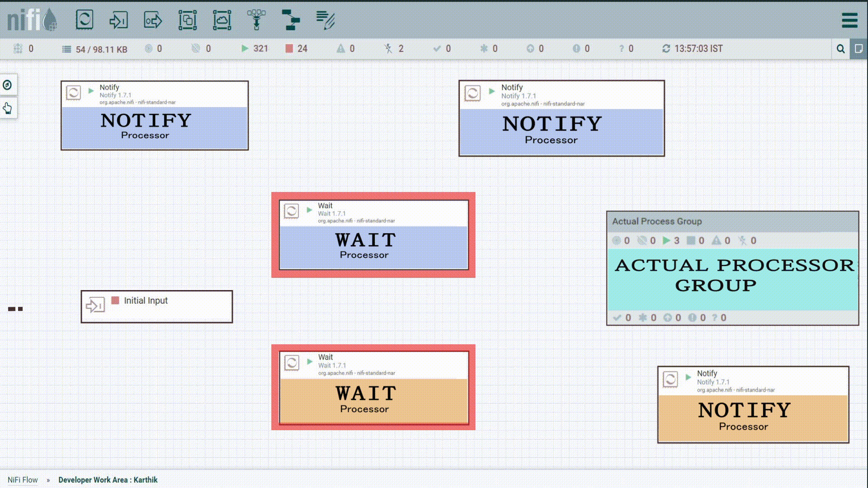Select the Funnel tool

point(256,19)
